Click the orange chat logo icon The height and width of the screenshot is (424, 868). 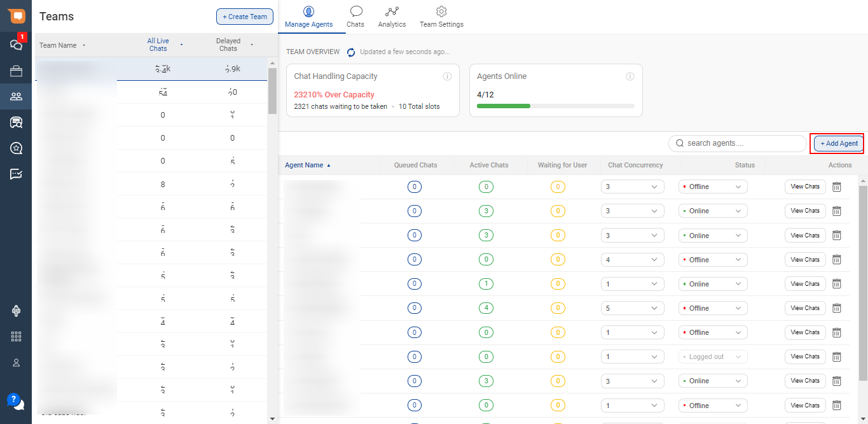click(x=16, y=16)
